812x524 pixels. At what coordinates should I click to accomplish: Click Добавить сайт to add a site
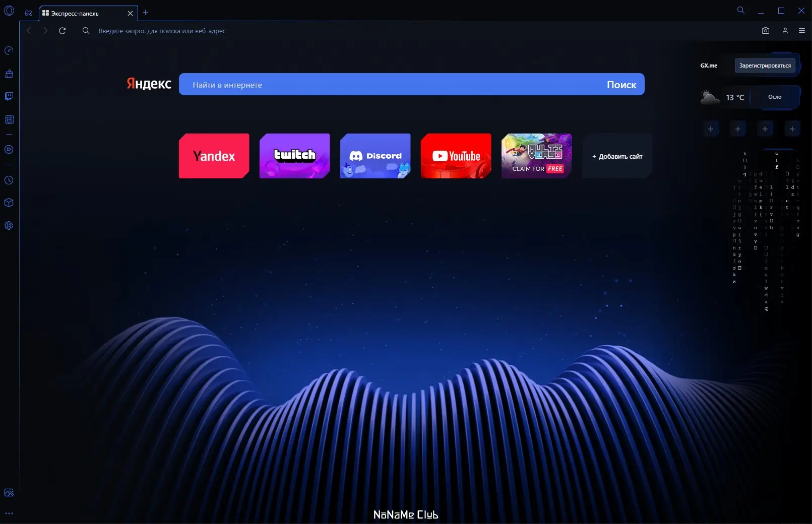[617, 156]
